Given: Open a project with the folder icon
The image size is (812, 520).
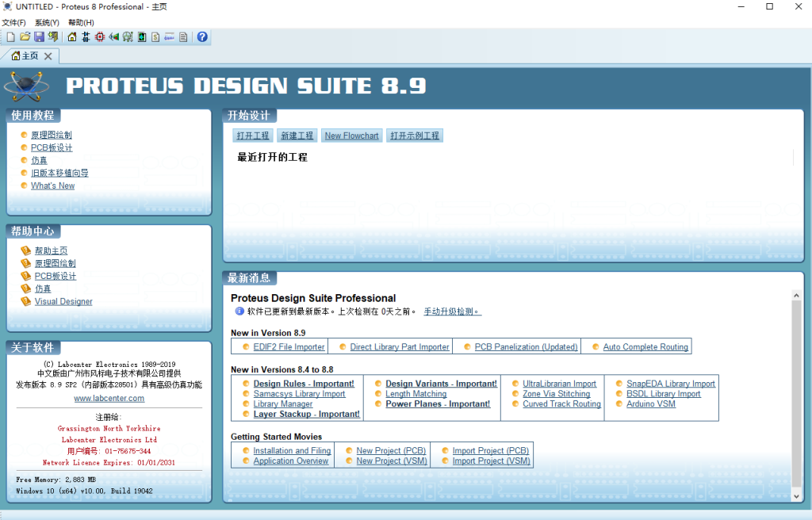Looking at the screenshot, I should (25, 37).
